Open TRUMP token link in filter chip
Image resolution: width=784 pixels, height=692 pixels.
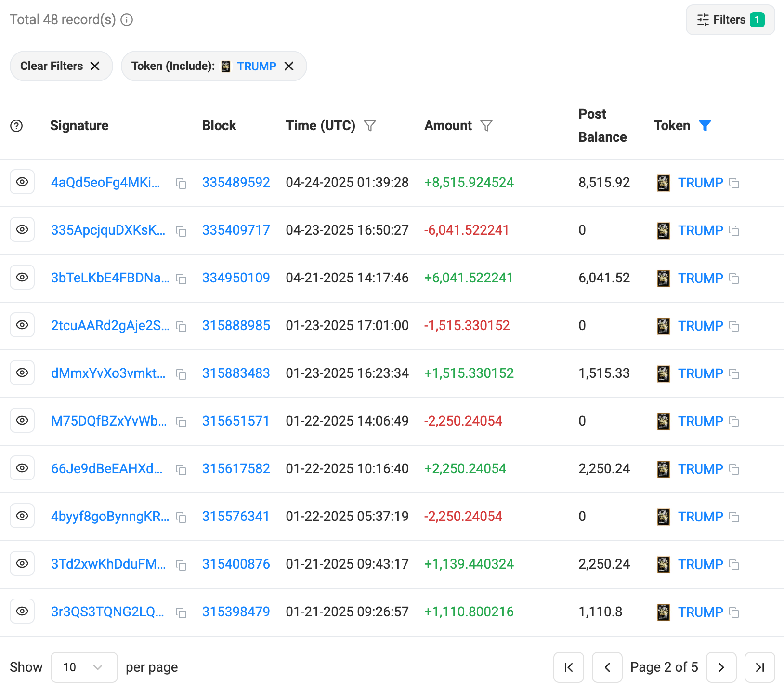point(257,67)
